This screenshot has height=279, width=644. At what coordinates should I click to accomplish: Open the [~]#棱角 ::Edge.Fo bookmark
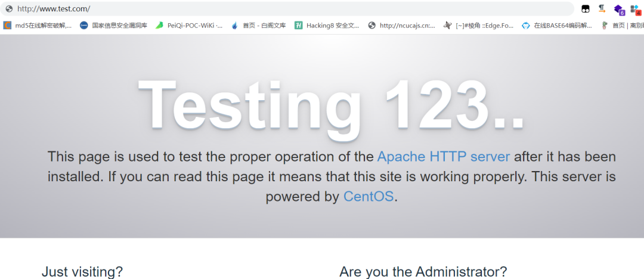click(479, 26)
